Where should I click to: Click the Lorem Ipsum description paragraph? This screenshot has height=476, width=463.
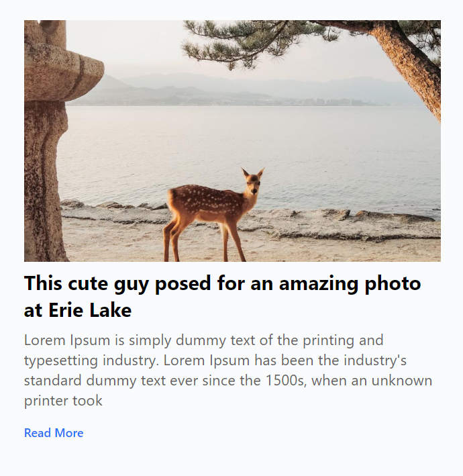227,371
